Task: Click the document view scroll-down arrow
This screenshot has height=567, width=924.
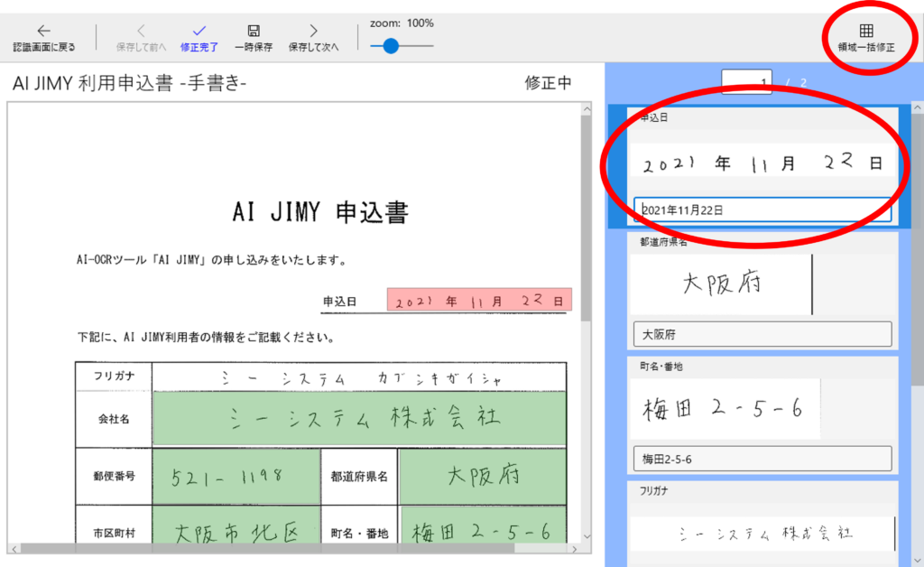Action: pyautogui.click(x=587, y=536)
